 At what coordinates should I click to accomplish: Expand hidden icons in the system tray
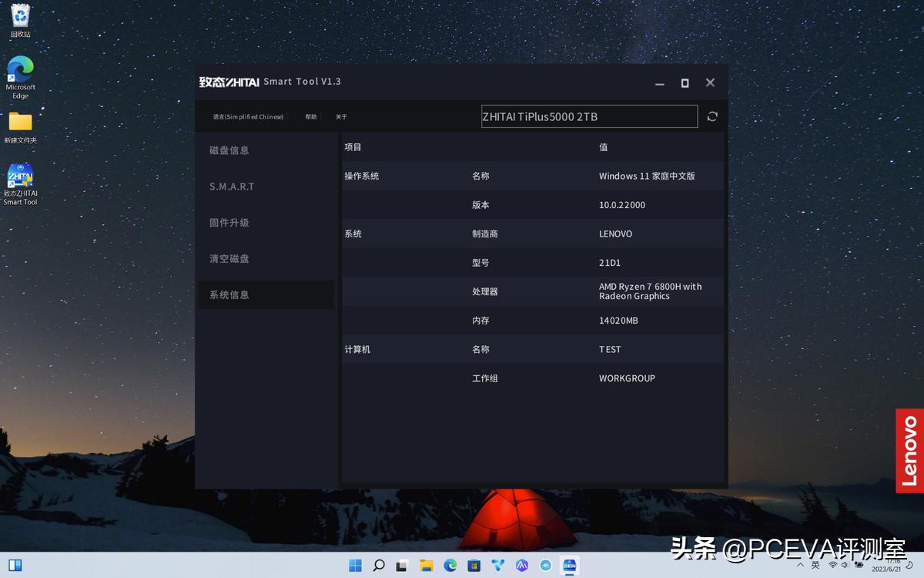[x=800, y=565]
